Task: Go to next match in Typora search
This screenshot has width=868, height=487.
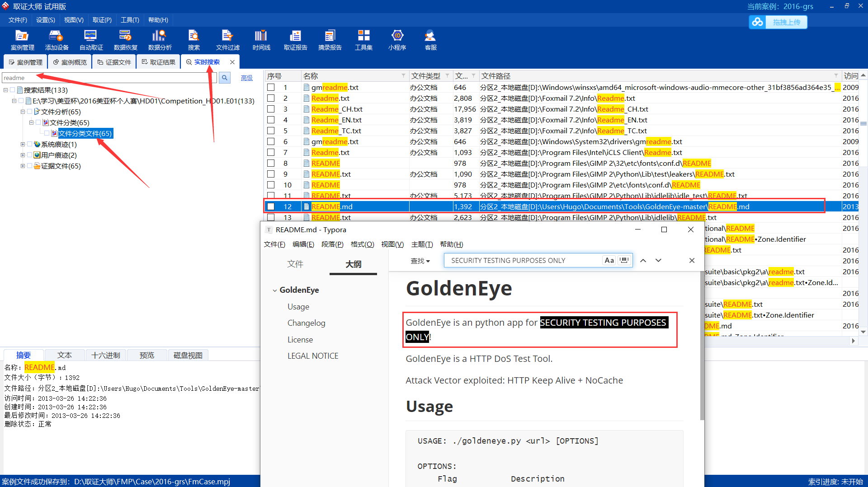Action: (658, 261)
